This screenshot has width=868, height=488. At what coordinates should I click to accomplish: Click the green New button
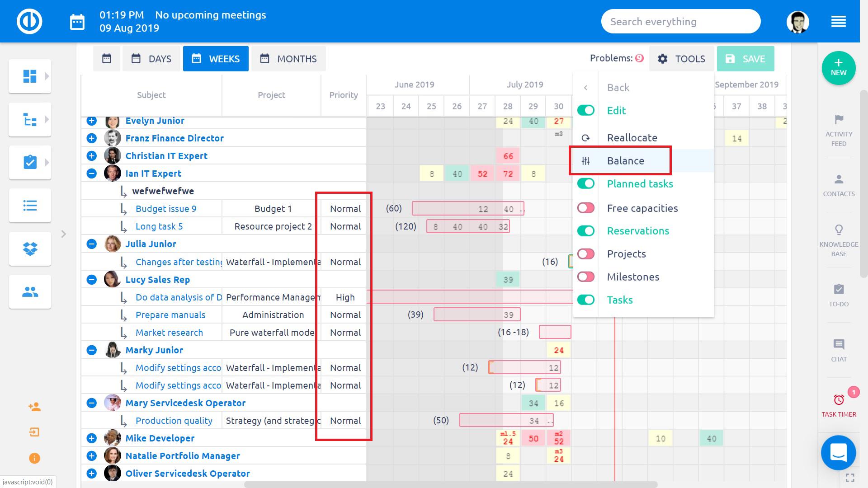coord(838,68)
